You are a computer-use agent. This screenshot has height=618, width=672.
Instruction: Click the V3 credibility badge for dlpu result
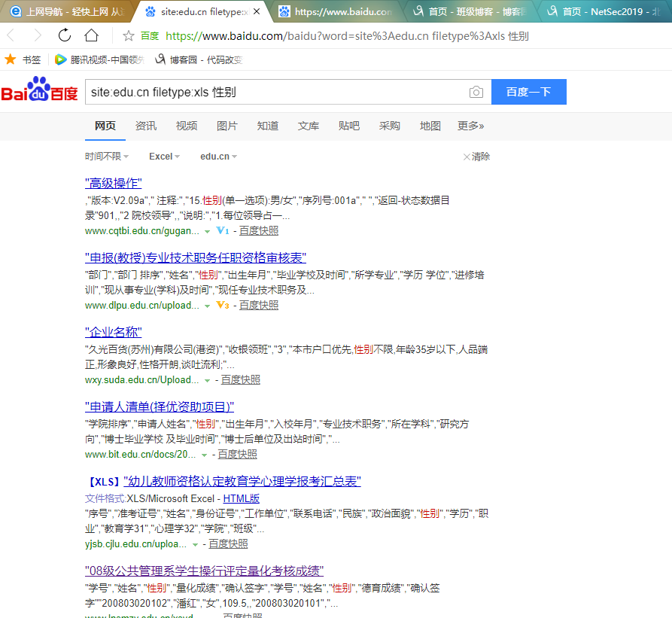point(223,305)
